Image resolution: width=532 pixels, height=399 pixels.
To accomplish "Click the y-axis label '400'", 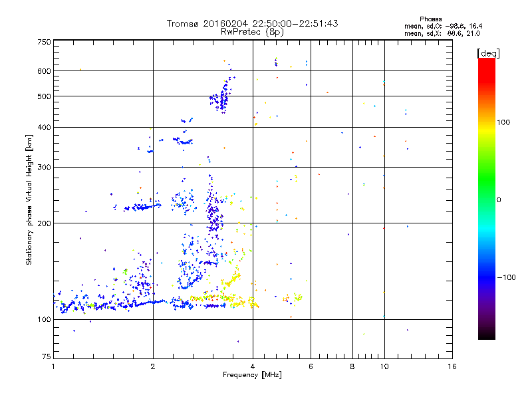I will (44, 127).
